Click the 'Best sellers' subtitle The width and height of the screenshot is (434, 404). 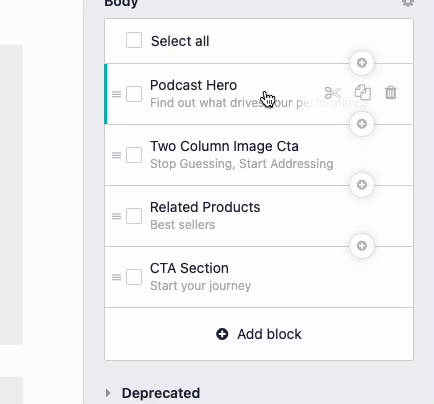(x=183, y=225)
